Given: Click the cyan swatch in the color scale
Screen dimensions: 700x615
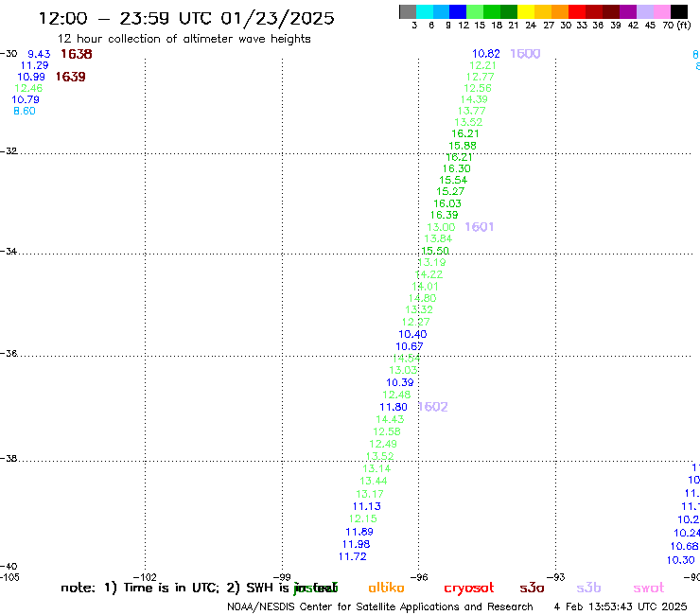Looking at the screenshot, I should coord(425,11).
